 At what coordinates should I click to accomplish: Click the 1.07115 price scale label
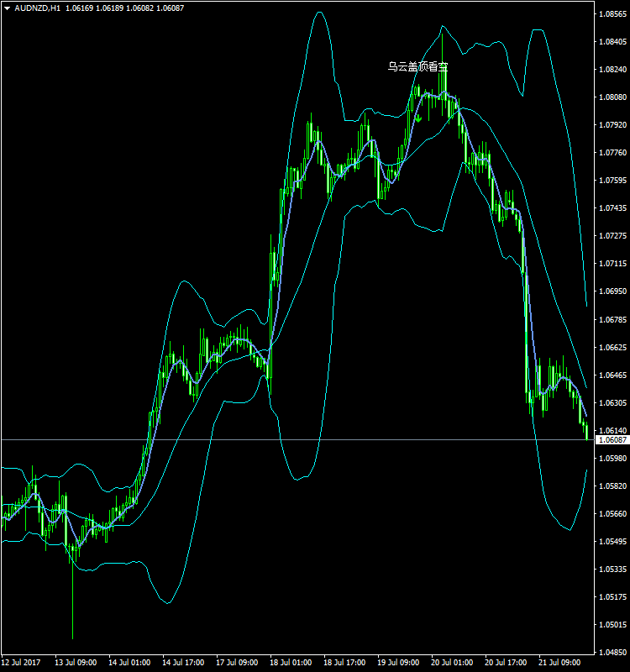click(613, 264)
